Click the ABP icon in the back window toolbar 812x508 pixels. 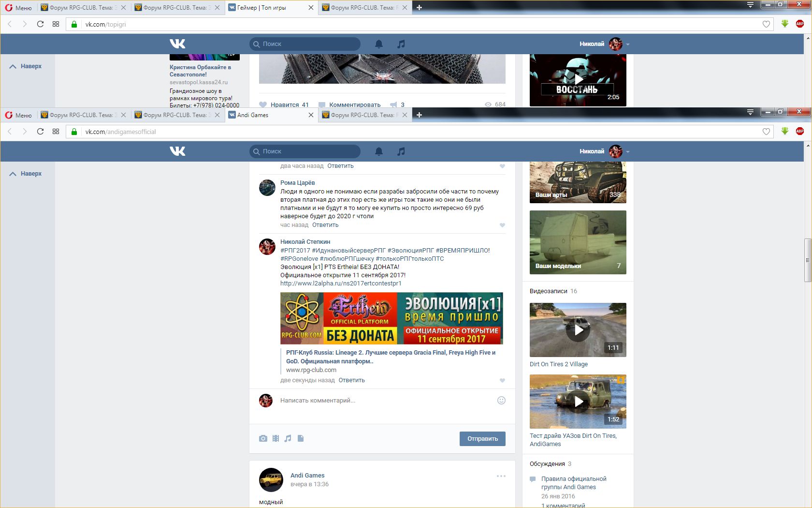coord(800,24)
